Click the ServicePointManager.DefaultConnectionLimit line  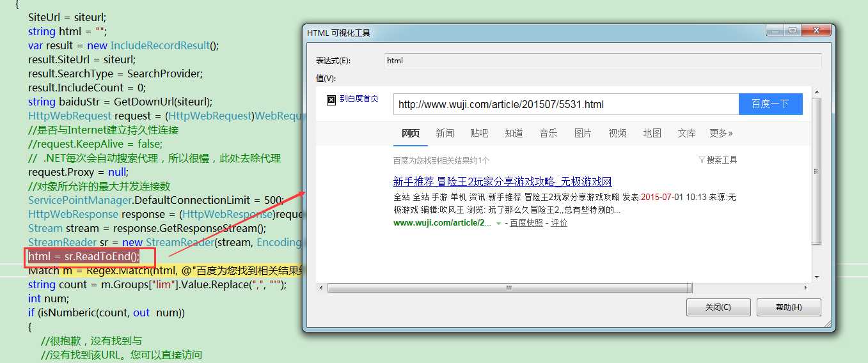[x=156, y=200]
